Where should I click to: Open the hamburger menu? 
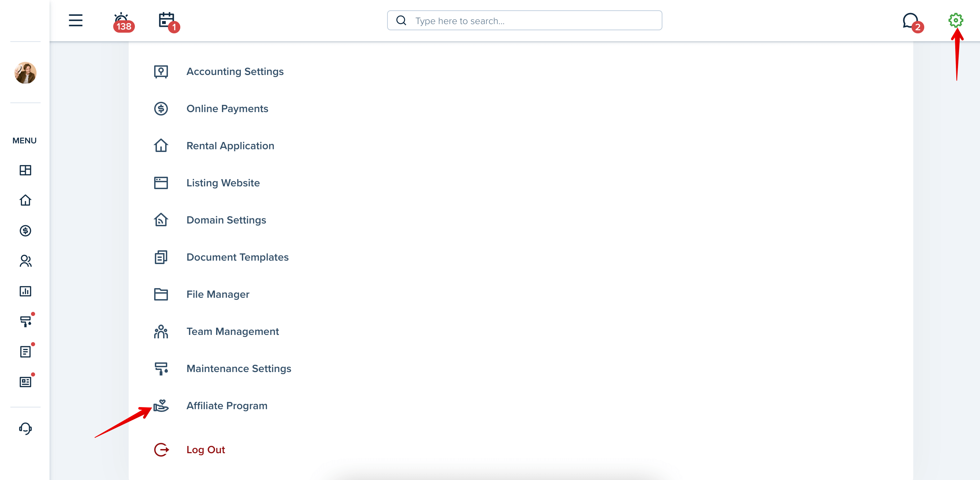coord(76,20)
